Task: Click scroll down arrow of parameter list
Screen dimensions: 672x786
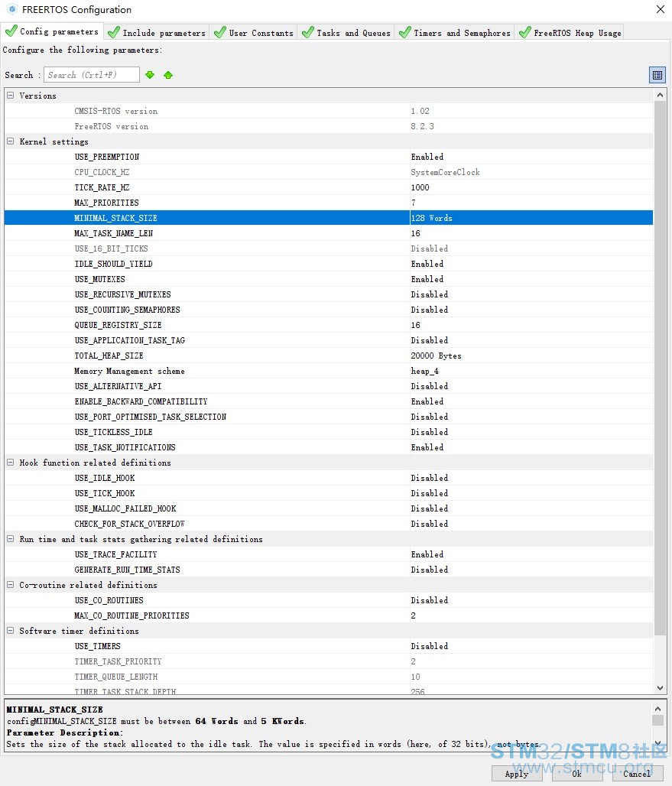Action: coord(660,688)
